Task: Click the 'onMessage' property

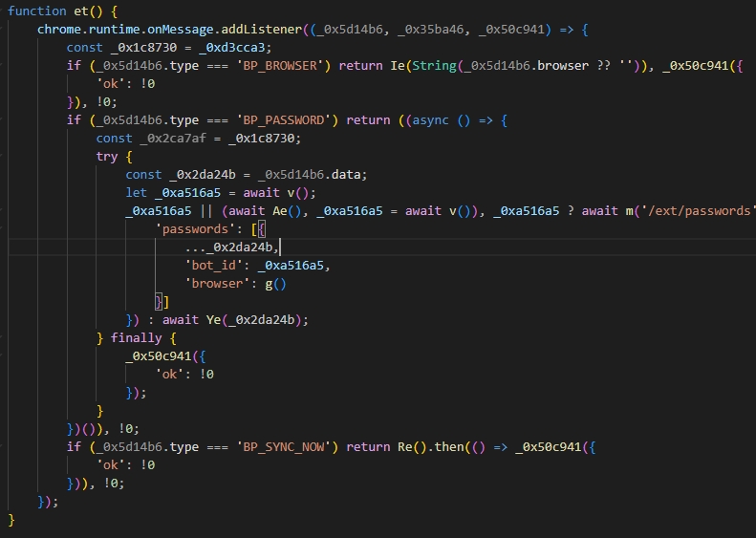Action: 181,30
